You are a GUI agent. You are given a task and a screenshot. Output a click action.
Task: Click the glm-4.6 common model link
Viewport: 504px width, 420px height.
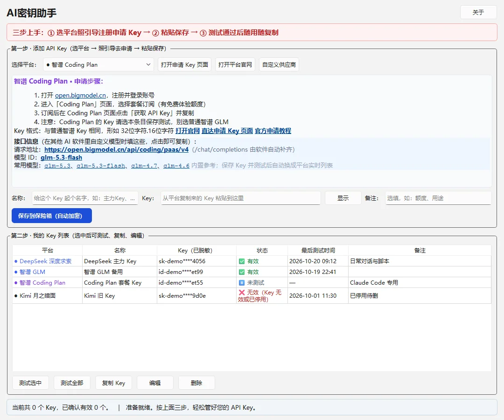pyautogui.click(x=176, y=166)
